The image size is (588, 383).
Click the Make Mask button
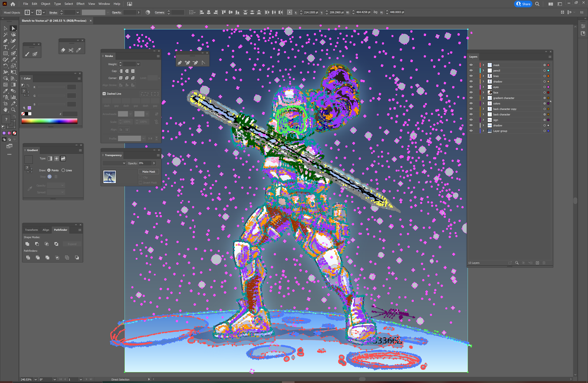point(149,172)
